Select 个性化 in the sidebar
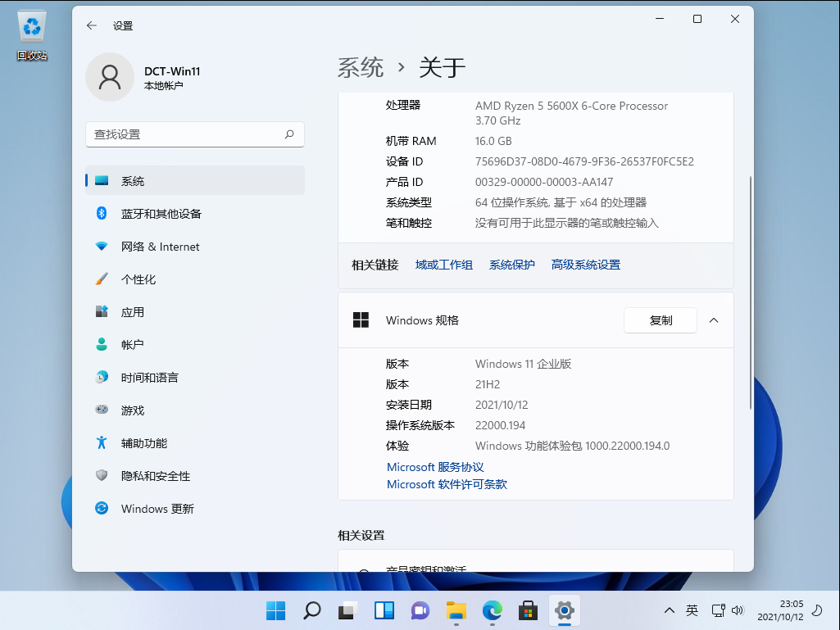The image size is (840, 630). pyautogui.click(x=195, y=279)
